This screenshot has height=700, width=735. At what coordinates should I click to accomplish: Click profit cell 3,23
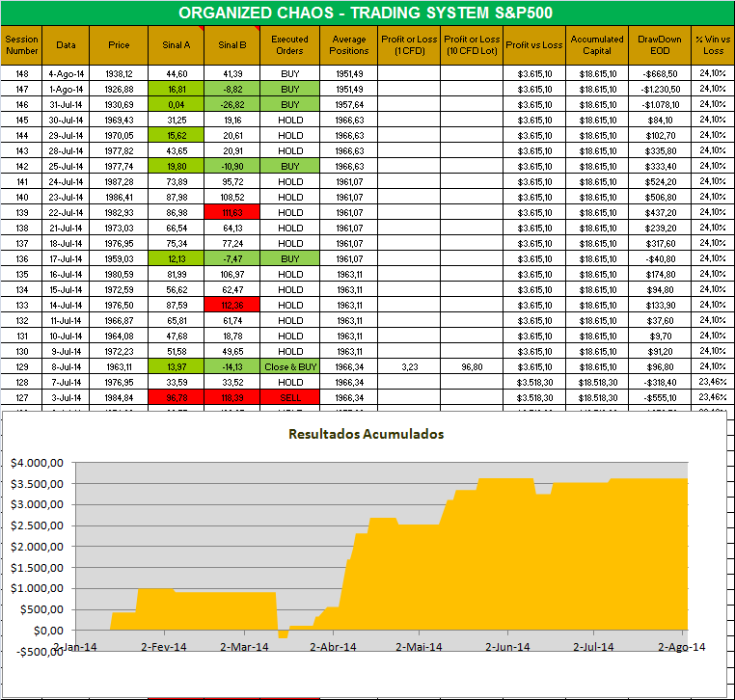click(x=409, y=366)
